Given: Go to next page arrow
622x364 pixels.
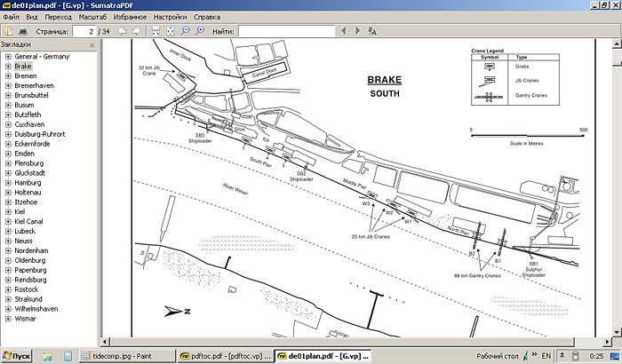Looking at the screenshot, I should 136,31.
